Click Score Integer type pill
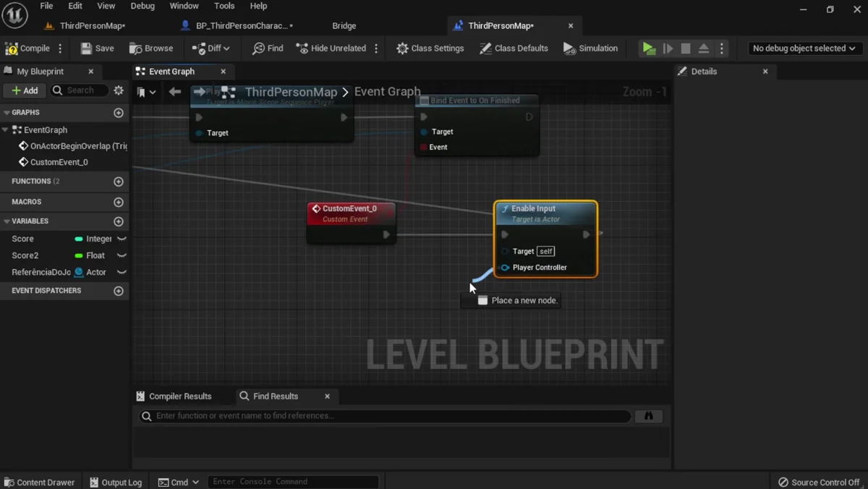 coord(93,239)
